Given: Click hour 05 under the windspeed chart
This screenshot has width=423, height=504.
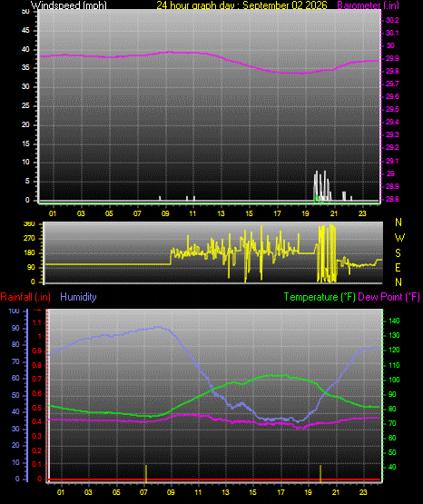Looking at the screenshot, I should tap(109, 213).
